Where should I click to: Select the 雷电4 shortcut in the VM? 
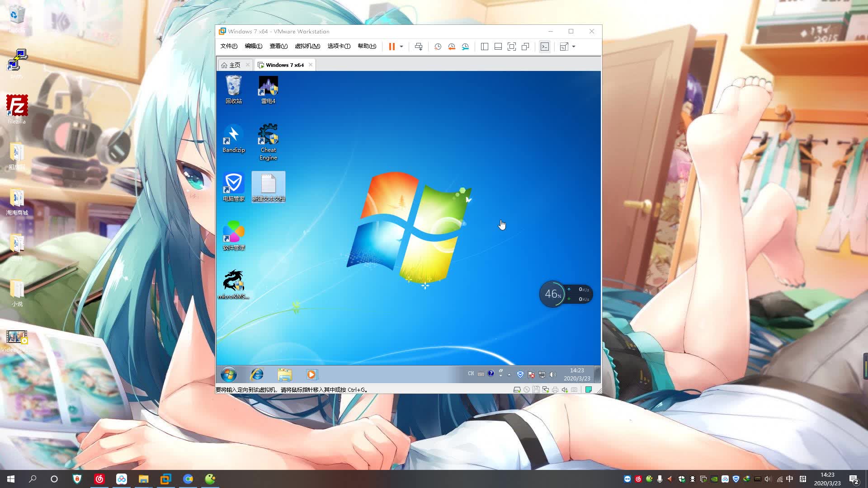click(x=268, y=89)
